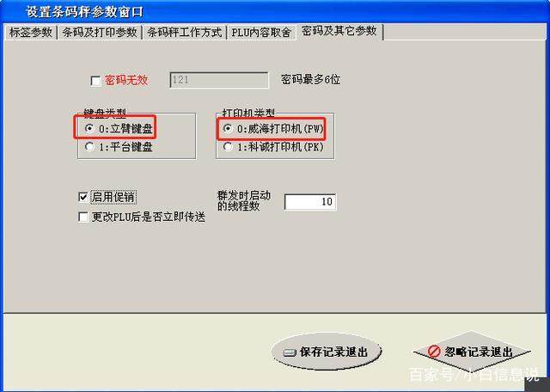Go to the 条码秤工作方式 tab
Viewport: 550px width, 392px height.
pos(185,33)
